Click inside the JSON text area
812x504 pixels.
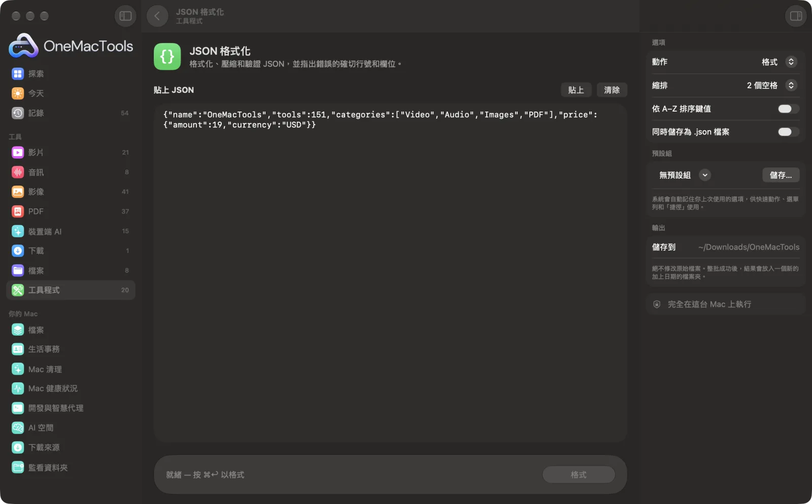point(390,273)
